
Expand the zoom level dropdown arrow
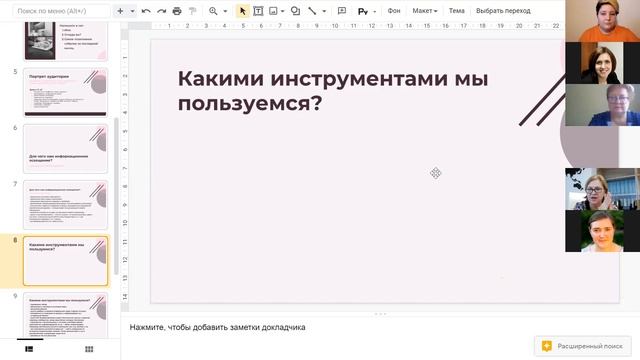pyautogui.click(x=225, y=11)
